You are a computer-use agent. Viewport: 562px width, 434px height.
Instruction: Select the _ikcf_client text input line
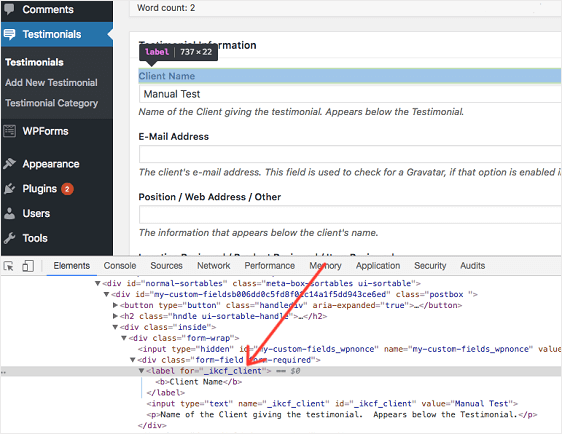tap(332, 404)
